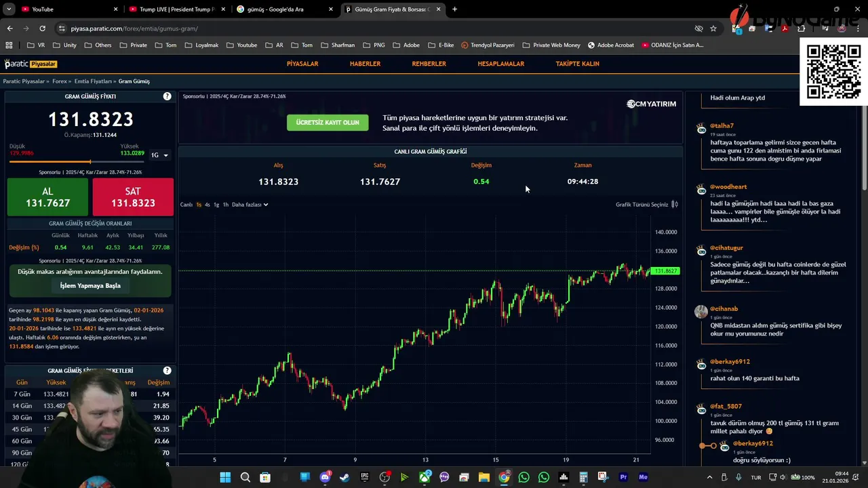Image resolution: width=868 pixels, height=488 pixels.
Task: Open the chart type candlestick icon
Action: click(x=675, y=205)
